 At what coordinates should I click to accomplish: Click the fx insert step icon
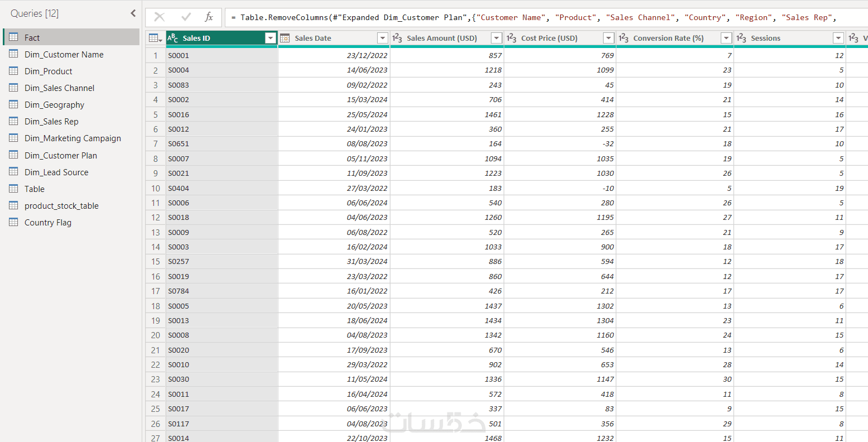pyautogui.click(x=209, y=17)
